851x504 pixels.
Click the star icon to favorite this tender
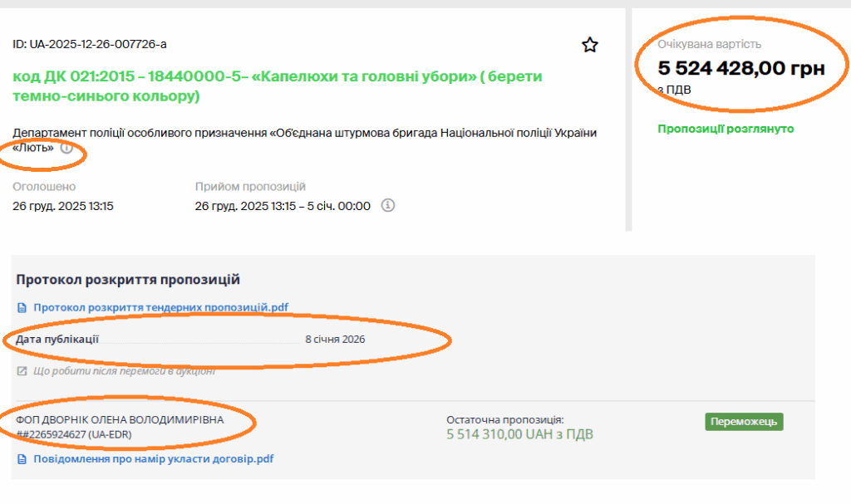[590, 45]
